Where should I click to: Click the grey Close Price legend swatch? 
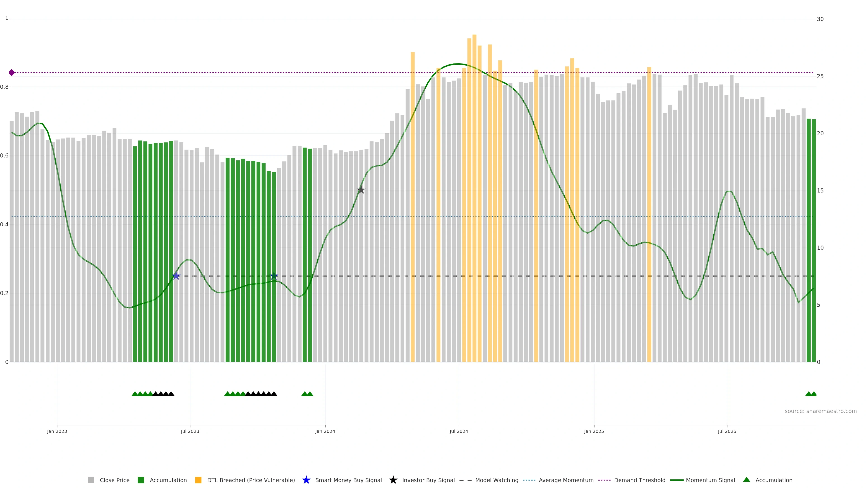coord(91,480)
